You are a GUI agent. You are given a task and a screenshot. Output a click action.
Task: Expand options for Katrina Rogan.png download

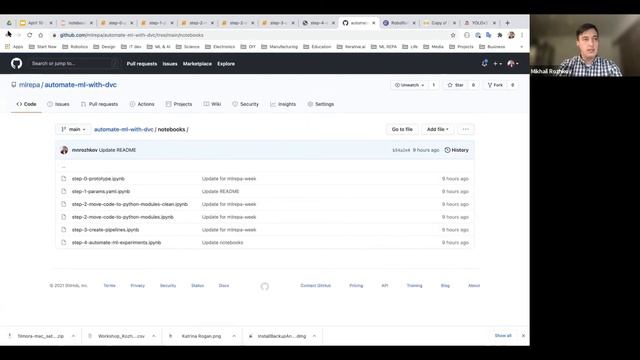click(234, 336)
